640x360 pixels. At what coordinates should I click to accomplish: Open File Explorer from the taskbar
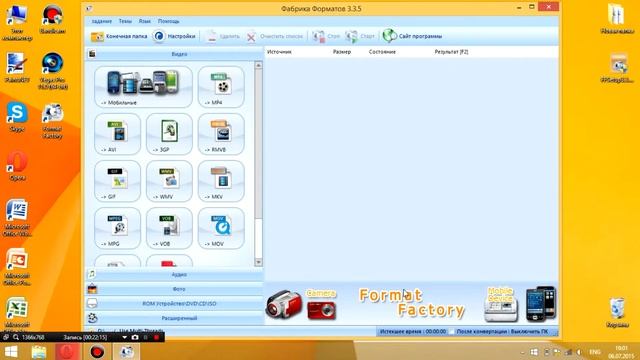(x=39, y=352)
